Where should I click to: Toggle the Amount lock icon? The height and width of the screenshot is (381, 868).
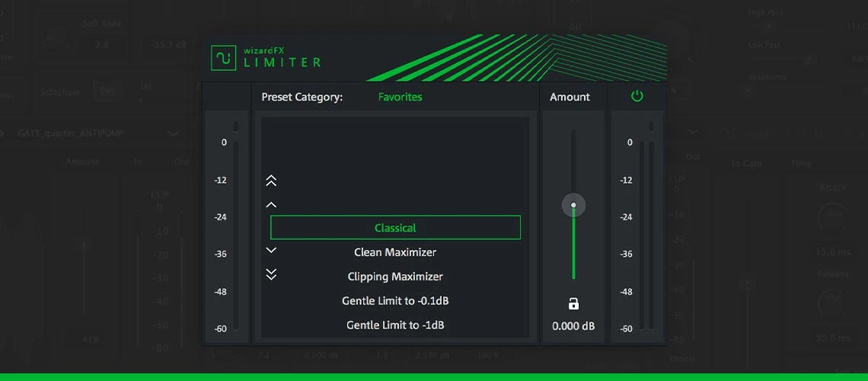point(573,303)
